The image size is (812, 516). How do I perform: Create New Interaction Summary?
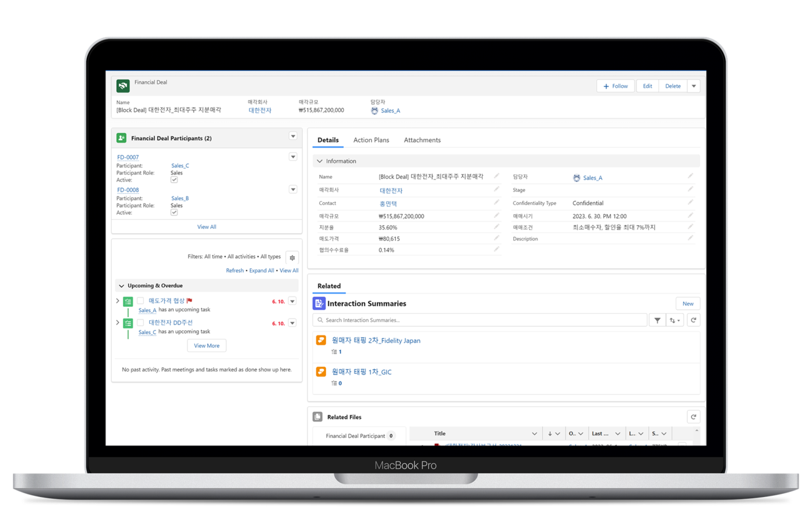[688, 304]
